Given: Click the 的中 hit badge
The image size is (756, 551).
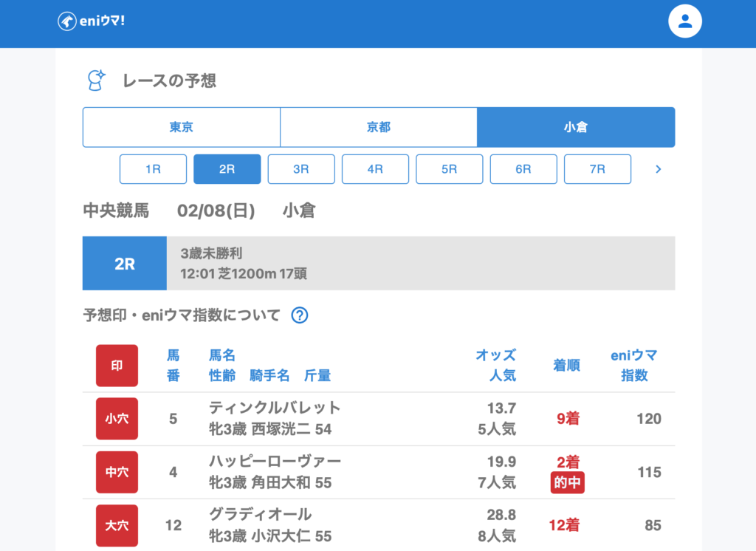Looking at the screenshot, I should tap(567, 483).
